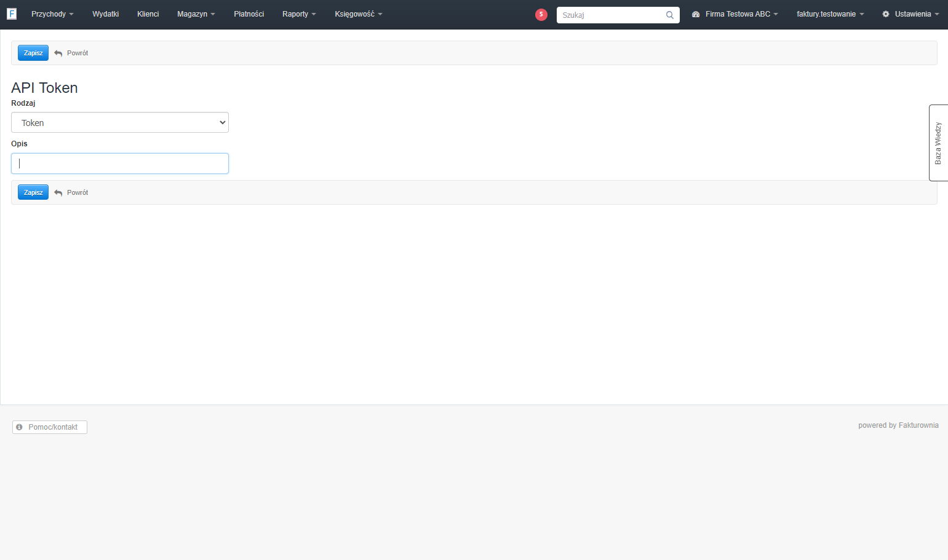Open the Klienci section
This screenshot has width=948, height=560.
(x=148, y=14)
